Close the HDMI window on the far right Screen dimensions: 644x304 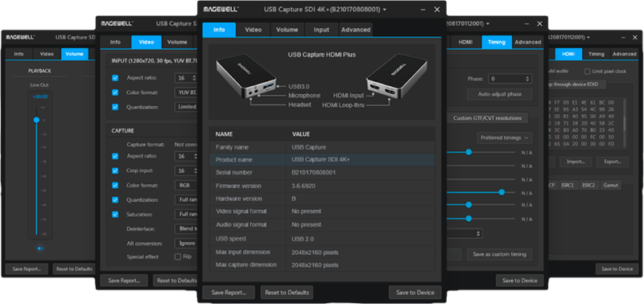point(635,37)
